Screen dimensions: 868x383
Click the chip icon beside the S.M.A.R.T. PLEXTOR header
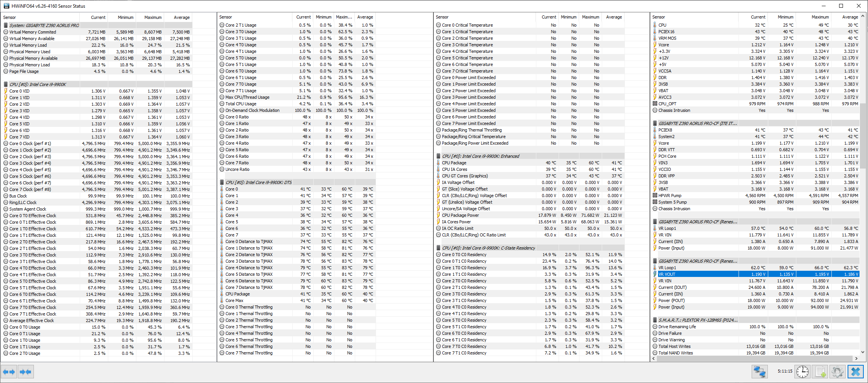[655, 320]
